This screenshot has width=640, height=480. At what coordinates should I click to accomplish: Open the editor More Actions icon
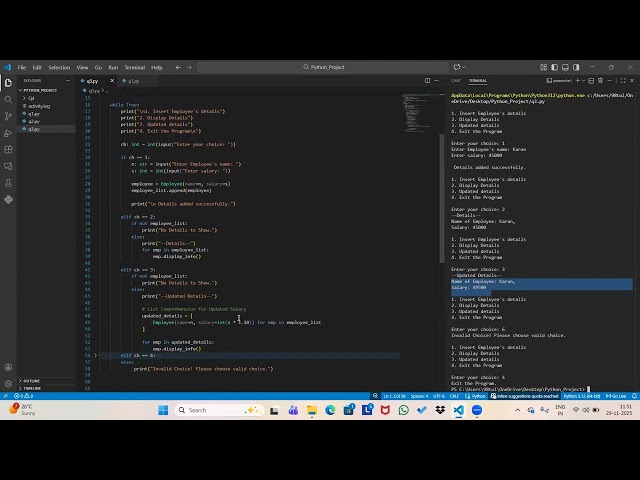[436, 80]
